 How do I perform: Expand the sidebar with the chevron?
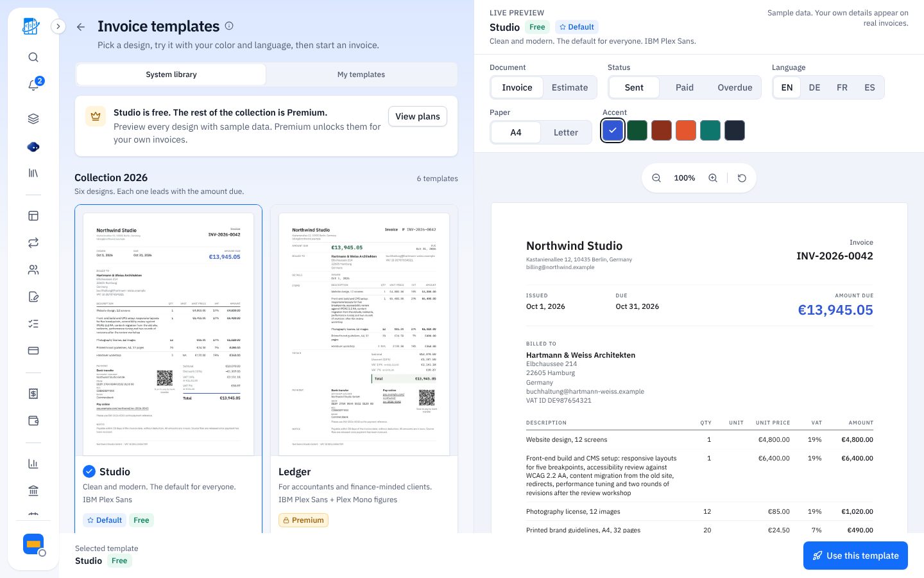pyautogui.click(x=58, y=26)
